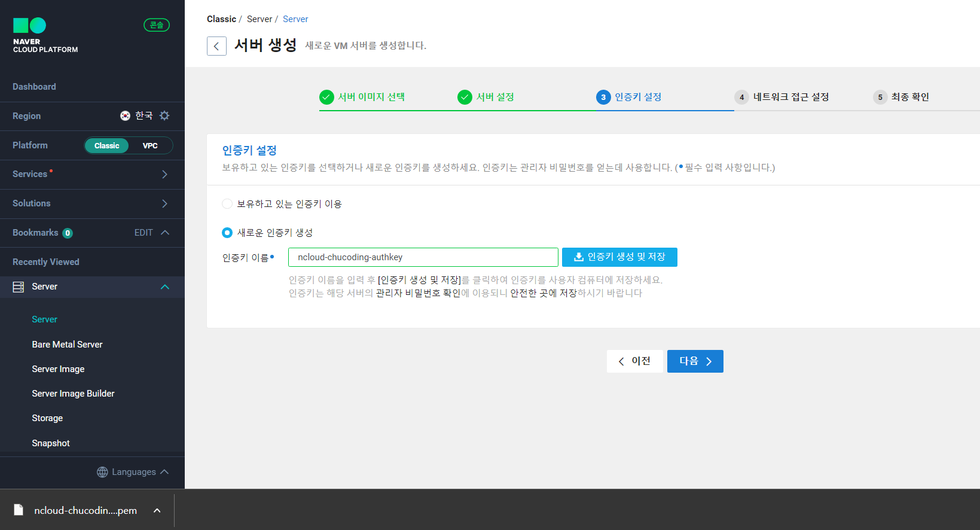
Task: Click the 이전 button
Action: (635, 361)
